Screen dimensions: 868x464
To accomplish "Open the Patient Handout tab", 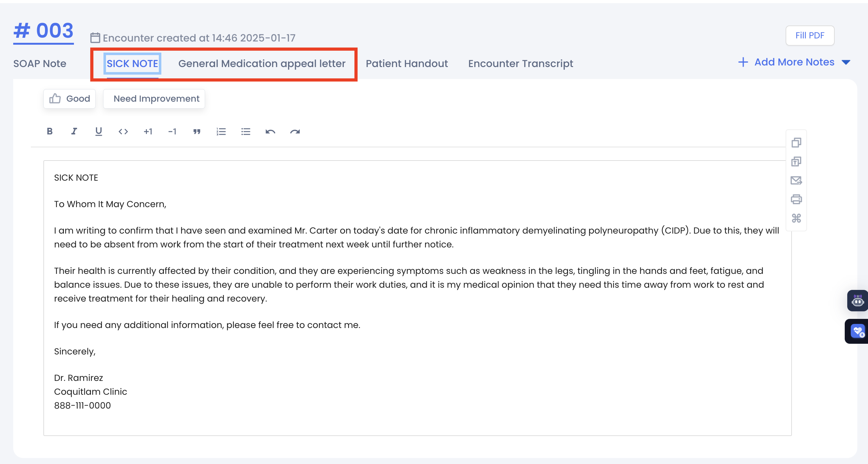I will pyautogui.click(x=407, y=63).
